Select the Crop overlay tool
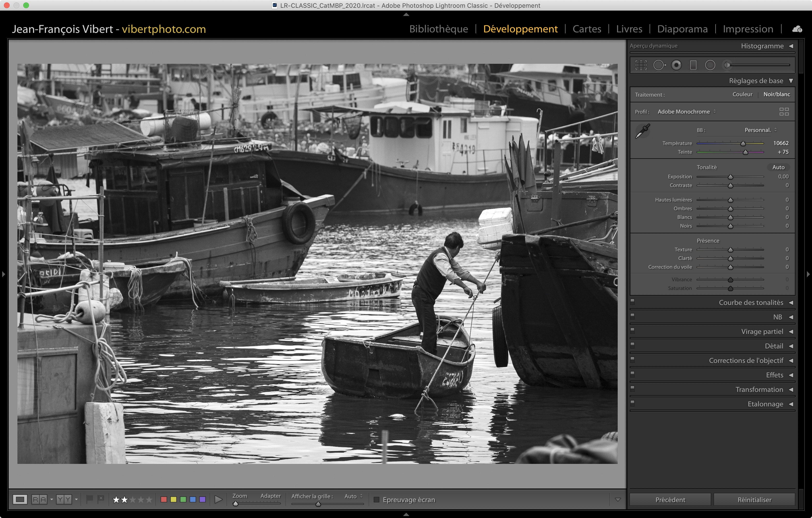 641,65
